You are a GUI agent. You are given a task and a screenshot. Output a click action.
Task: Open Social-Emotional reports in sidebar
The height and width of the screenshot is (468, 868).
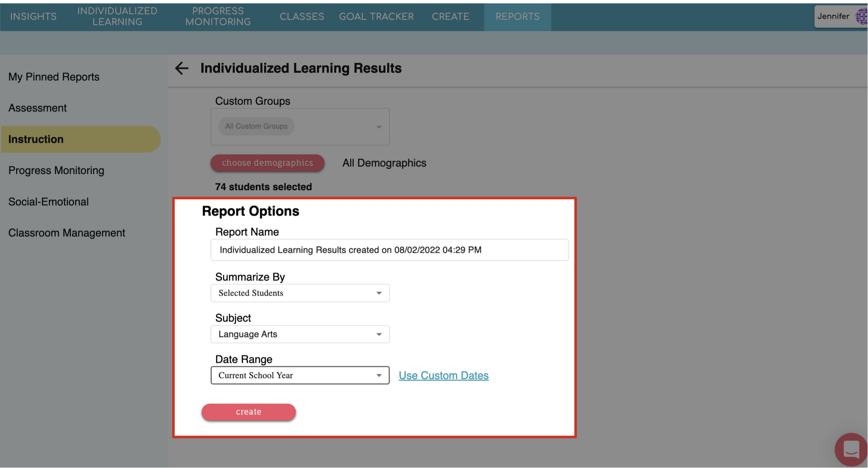tap(48, 202)
